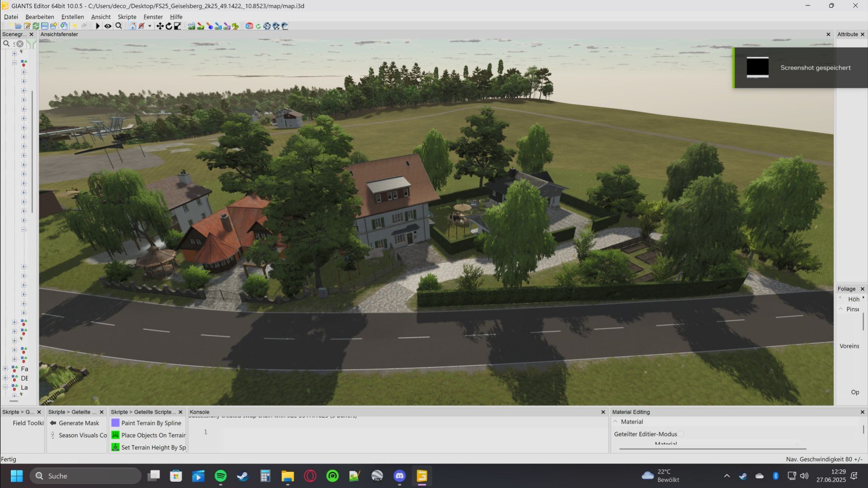Open the Erstellen menu
This screenshot has height=488, width=868.
[72, 17]
